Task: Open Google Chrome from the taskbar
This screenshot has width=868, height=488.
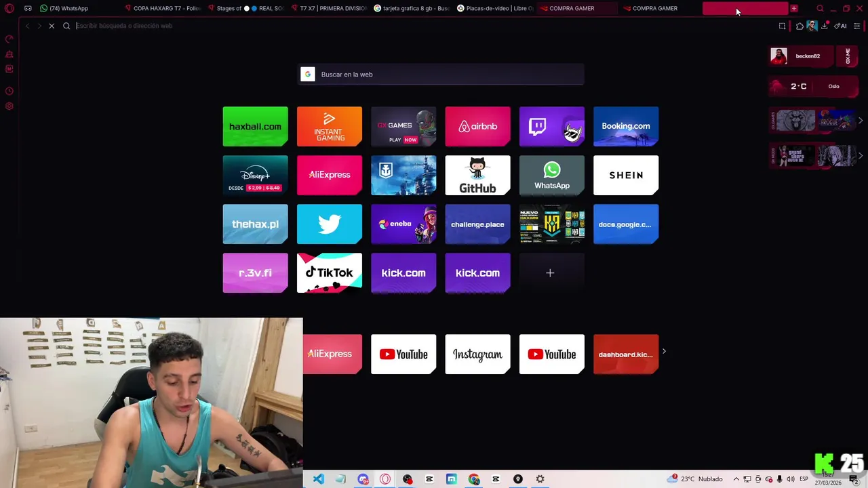Action: click(474, 479)
